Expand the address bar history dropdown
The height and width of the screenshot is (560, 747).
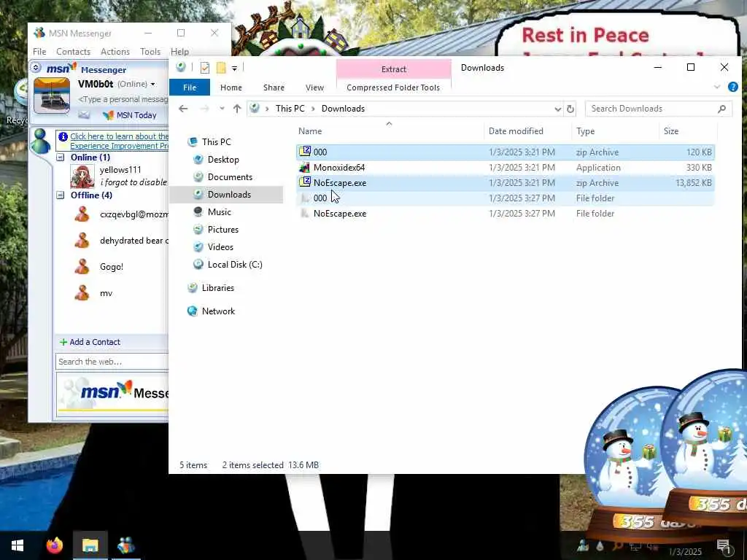point(557,109)
